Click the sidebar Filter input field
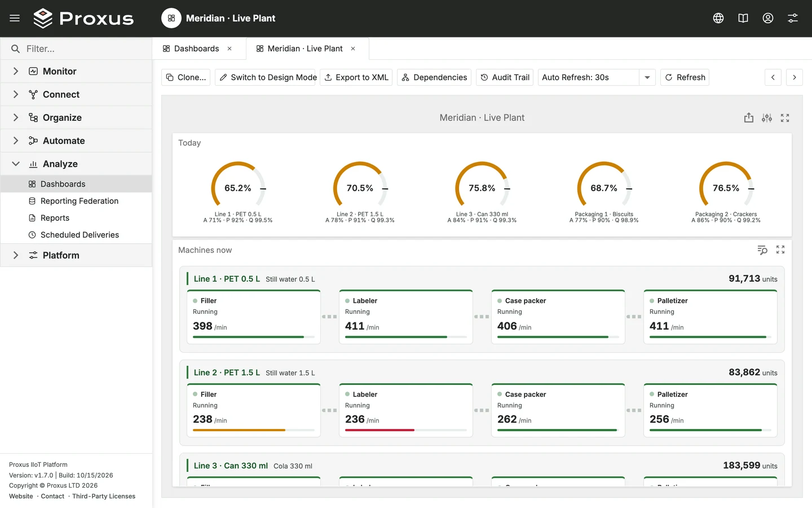 (x=76, y=49)
